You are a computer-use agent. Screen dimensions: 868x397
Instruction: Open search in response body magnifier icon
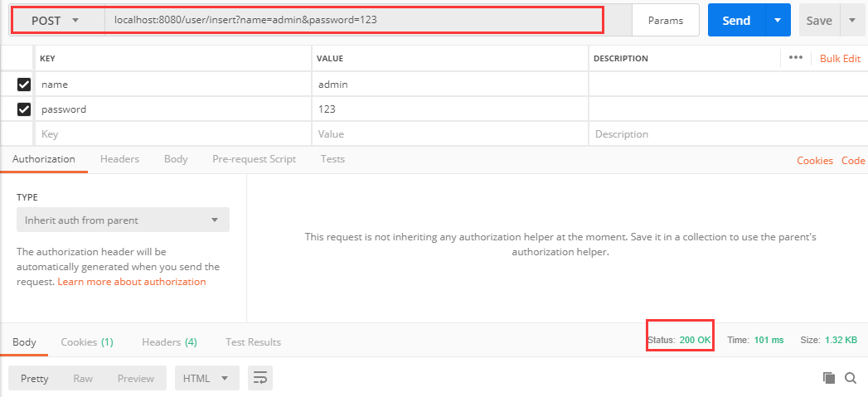(x=851, y=378)
